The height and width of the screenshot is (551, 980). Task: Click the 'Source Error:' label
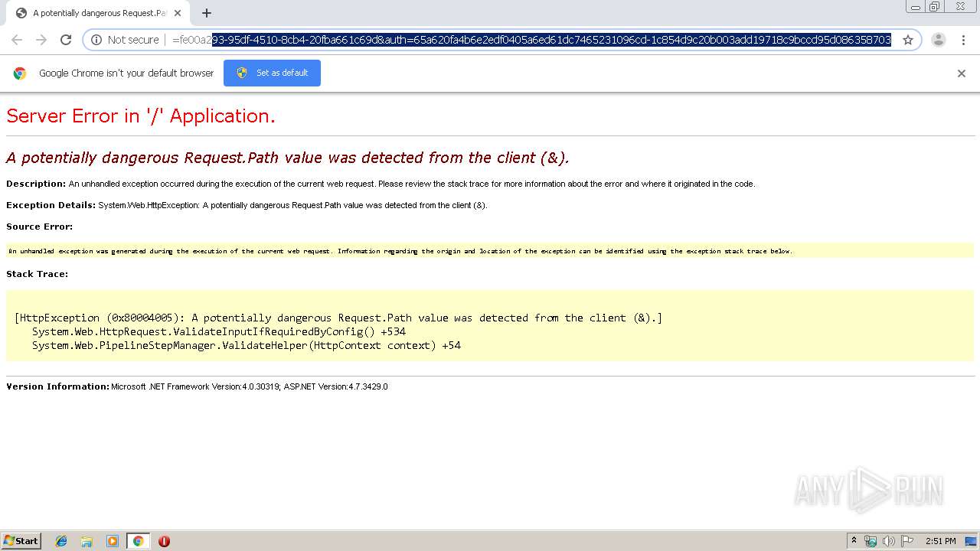tap(40, 227)
